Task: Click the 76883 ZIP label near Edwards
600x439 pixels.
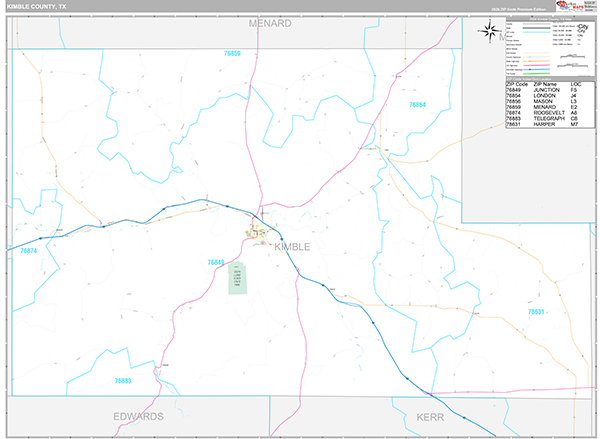Action: click(123, 381)
